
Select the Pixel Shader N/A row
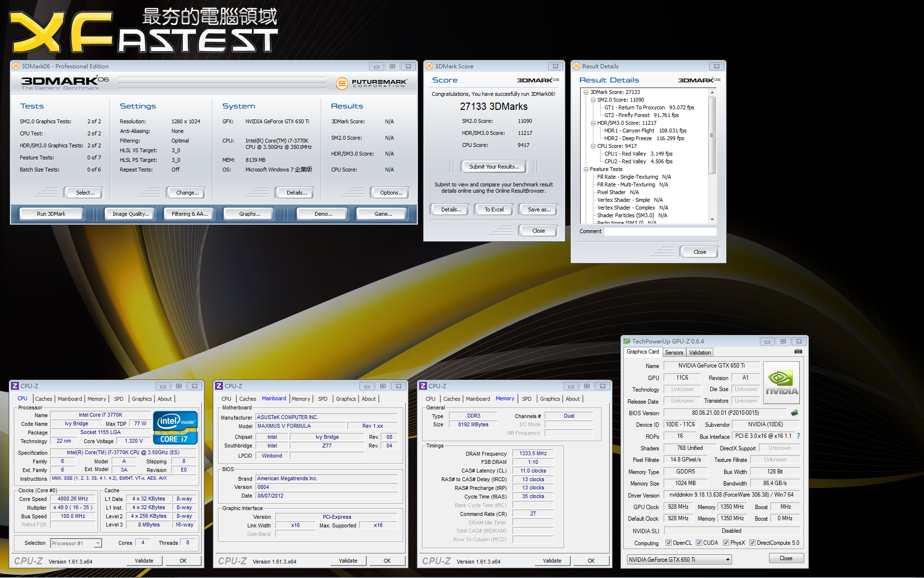(x=618, y=192)
